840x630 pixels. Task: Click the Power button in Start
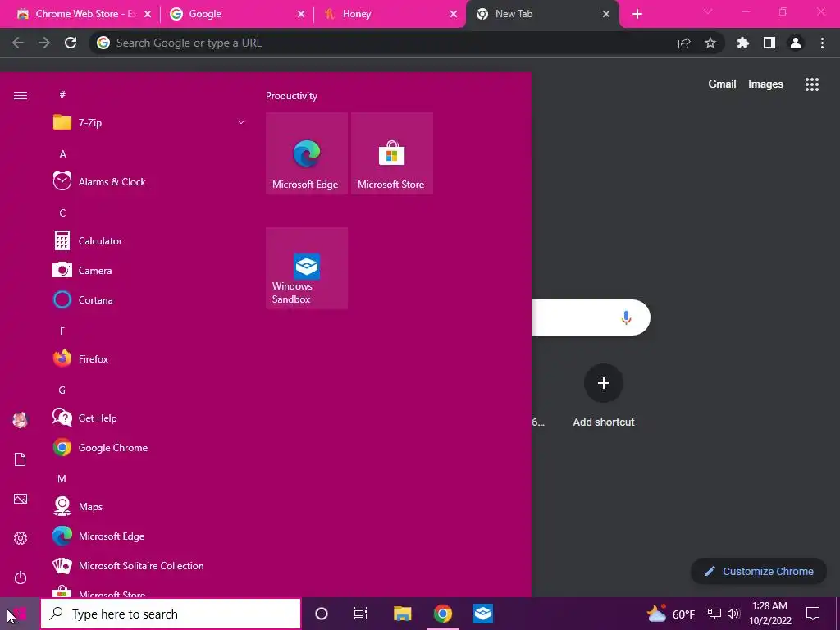click(21, 577)
